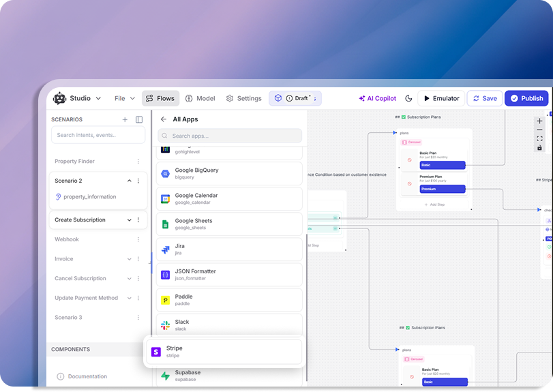Select the Webhook scenario
Image resolution: width=553 pixels, height=392 pixels.
[67, 239]
